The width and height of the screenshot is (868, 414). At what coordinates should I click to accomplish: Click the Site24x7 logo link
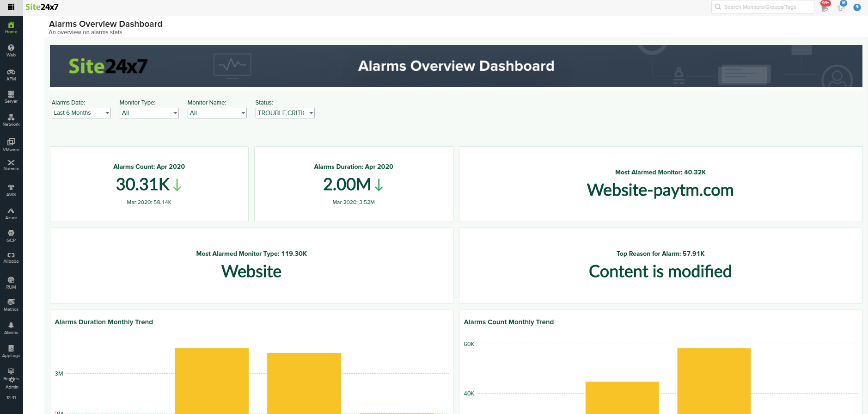[x=42, y=7]
